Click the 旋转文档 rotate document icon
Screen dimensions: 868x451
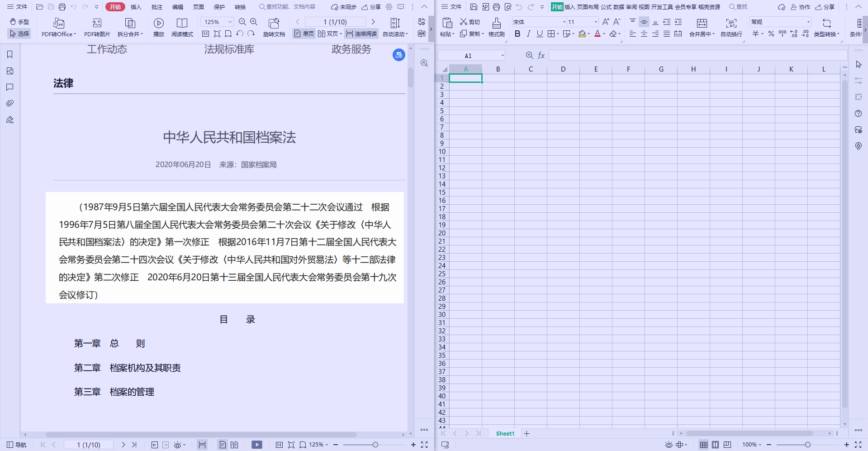pyautogui.click(x=274, y=23)
